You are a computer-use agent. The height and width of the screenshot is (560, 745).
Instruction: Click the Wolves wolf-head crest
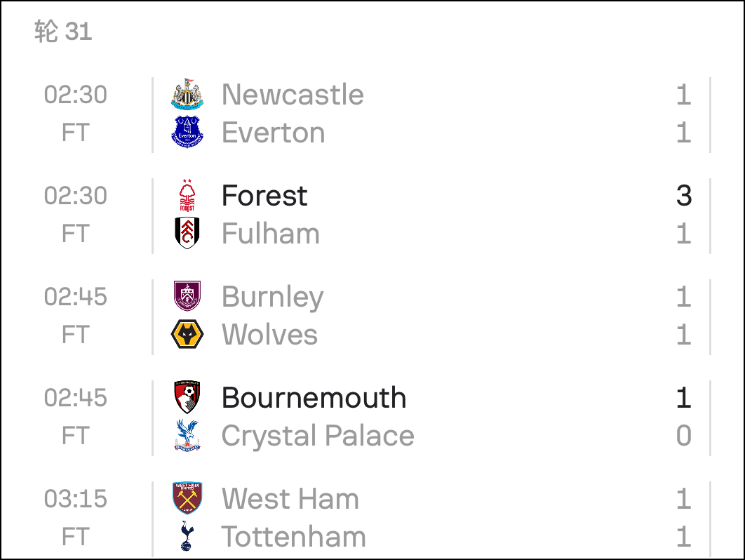pos(187,334)
